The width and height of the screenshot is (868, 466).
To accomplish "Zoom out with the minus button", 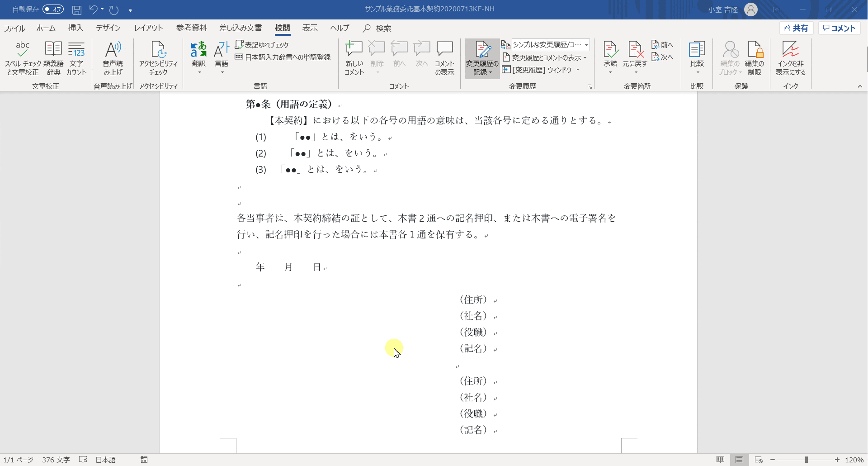I will (773, 460).
